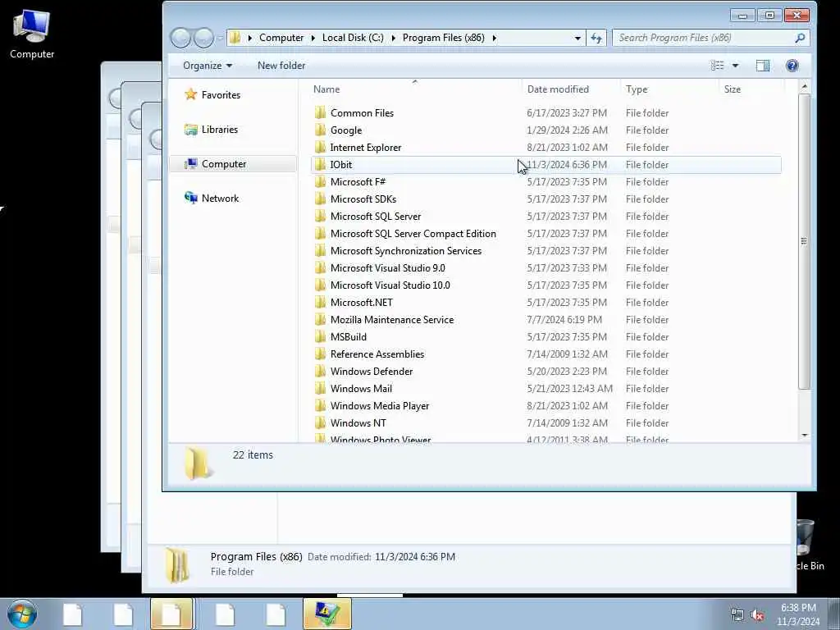Click Program Files (x86) in the breadcrumb
This screenshot has height=630, width=840.
444,38
